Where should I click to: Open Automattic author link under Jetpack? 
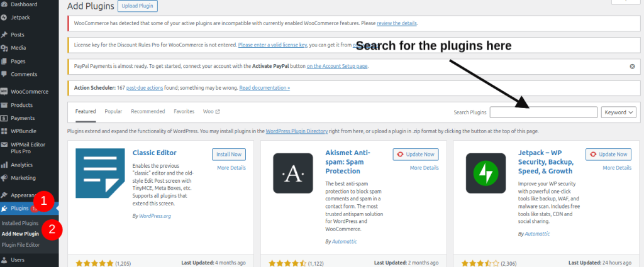(537, 233)
